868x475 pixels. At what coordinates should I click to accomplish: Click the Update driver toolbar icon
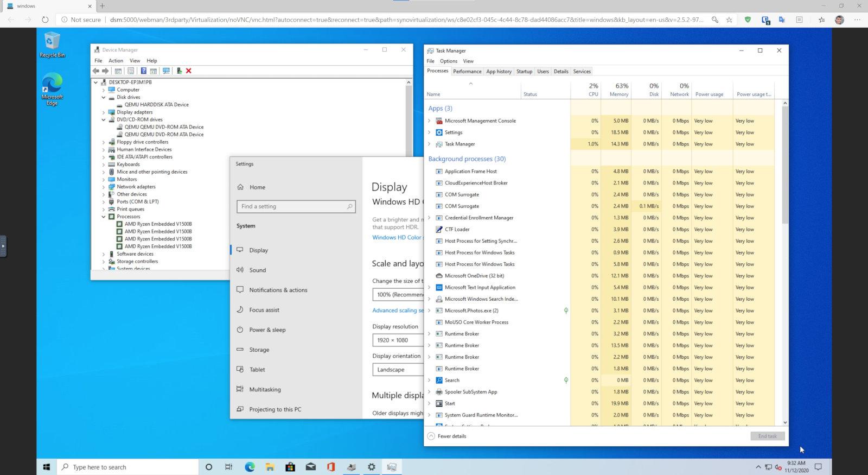click(179, 71)
